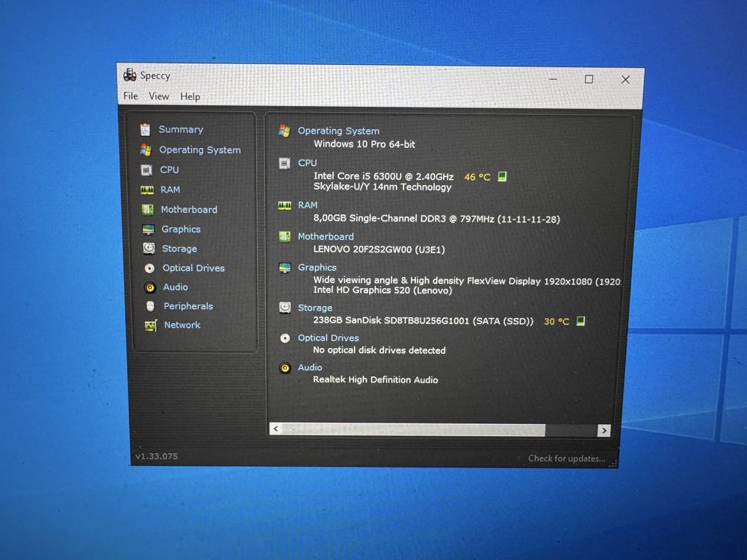Click Check for updates link
Screen dimensions: 747x560
(x=566, y=458)
